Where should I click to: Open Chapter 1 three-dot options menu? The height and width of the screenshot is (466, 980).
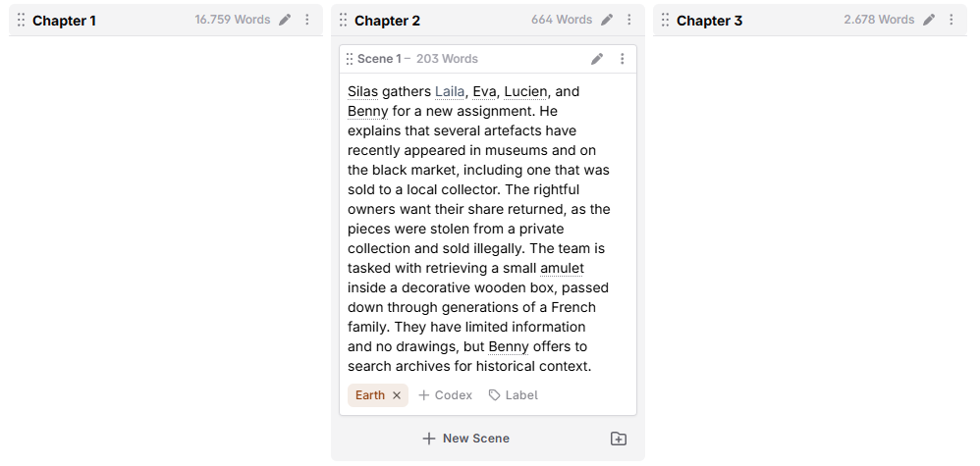(x=307, y=20)
